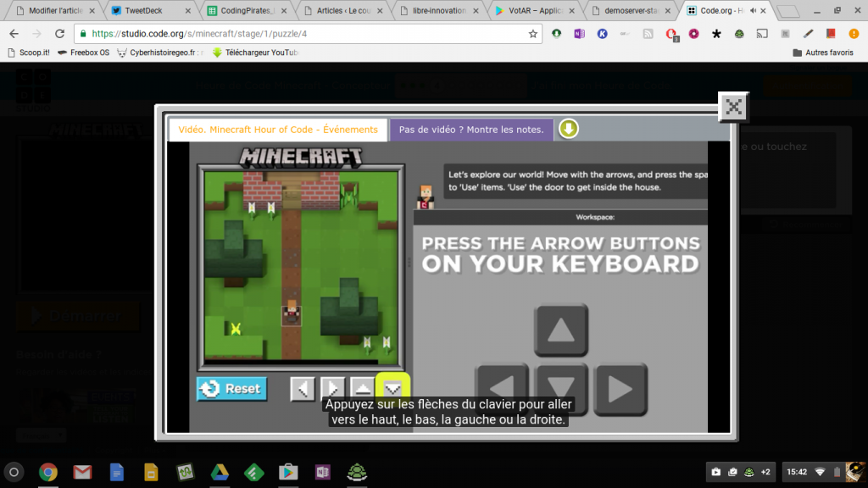
Task: Click the Cast extension icon in toolbar
Action: click(x=763, y=33)
